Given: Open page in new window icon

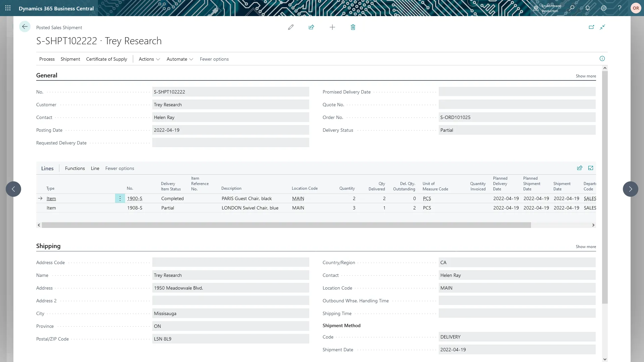Looking at the screenshot, I should tap(591, 27).
